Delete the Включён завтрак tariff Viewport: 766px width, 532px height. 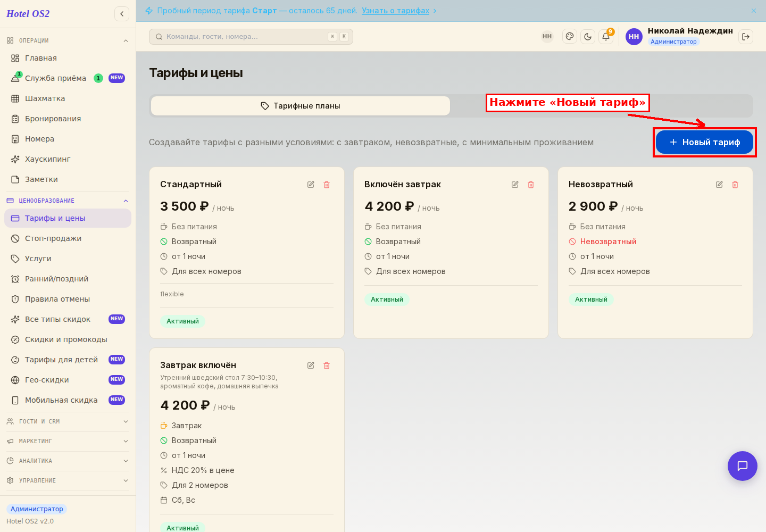click(531, 185)
